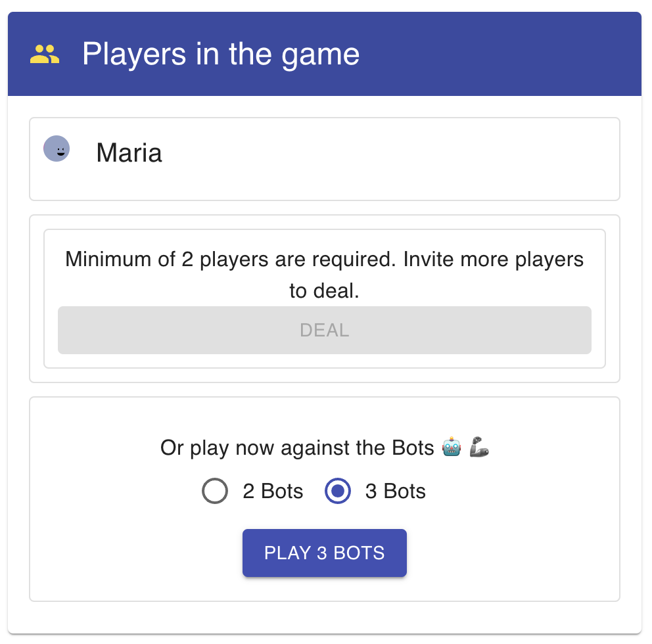Click the player name Maria
This screenshot has height=644, width=652.
pyautogui.click(x=129, y=152)
